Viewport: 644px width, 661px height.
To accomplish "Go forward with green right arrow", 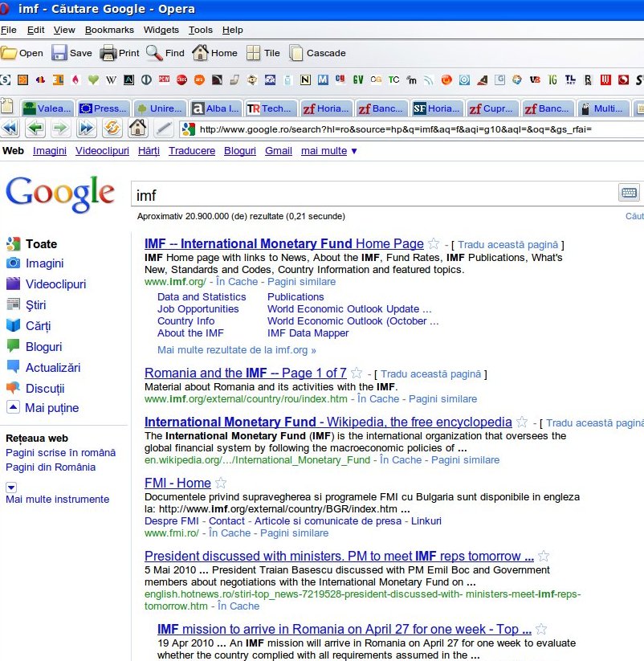I will [61, 129].
